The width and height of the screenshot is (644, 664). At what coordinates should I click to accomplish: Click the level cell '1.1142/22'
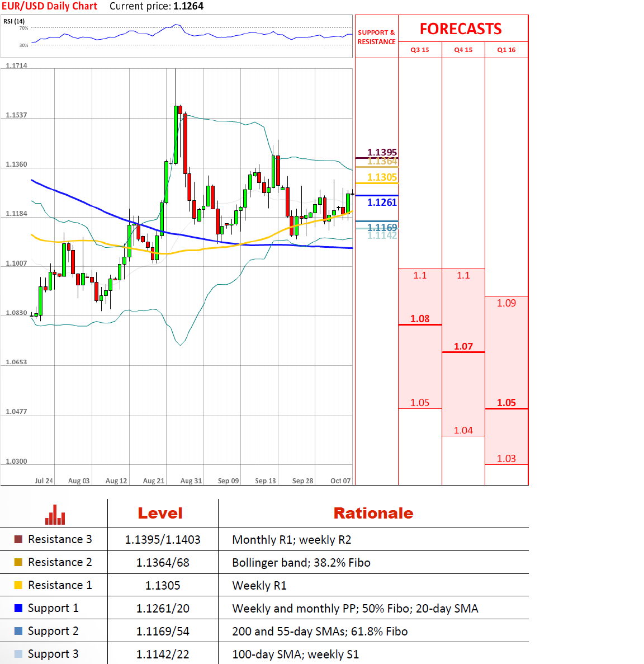163,654
